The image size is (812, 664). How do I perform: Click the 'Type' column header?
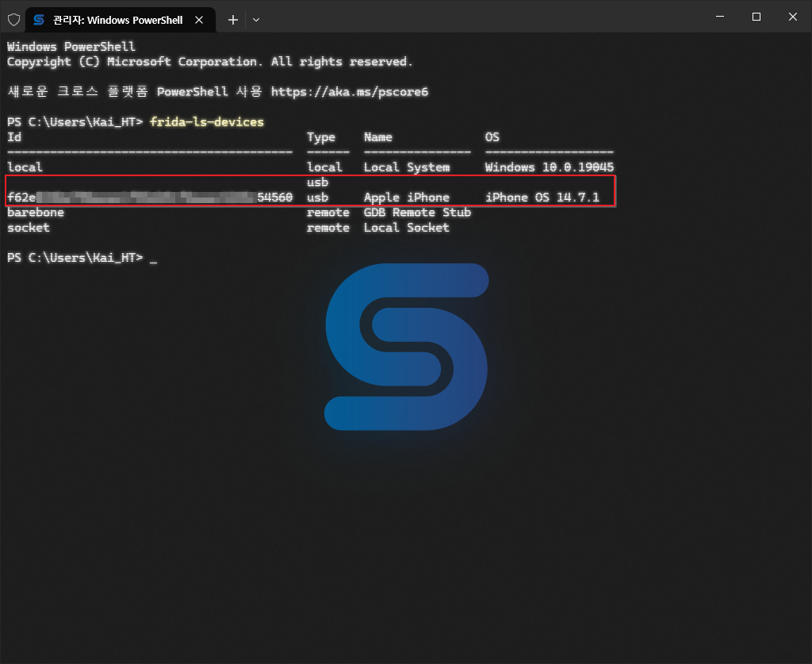click(x=321, y=137)
